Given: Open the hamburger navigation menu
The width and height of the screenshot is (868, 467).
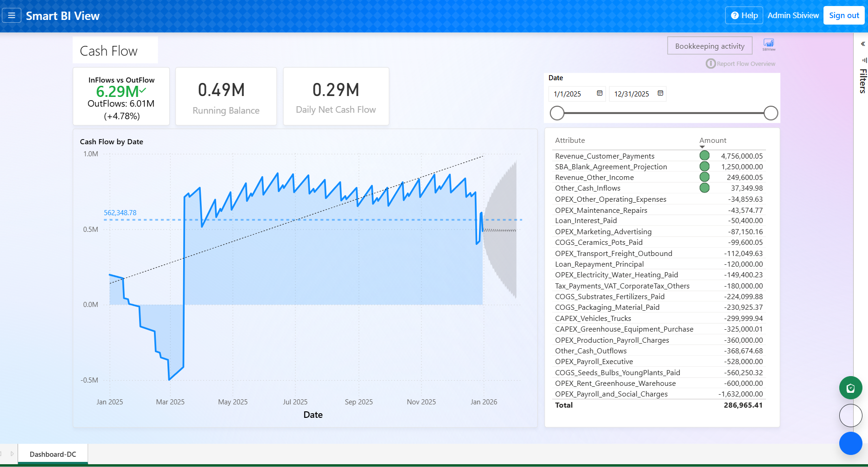Looking at the screenshot, I should [12, 15].
